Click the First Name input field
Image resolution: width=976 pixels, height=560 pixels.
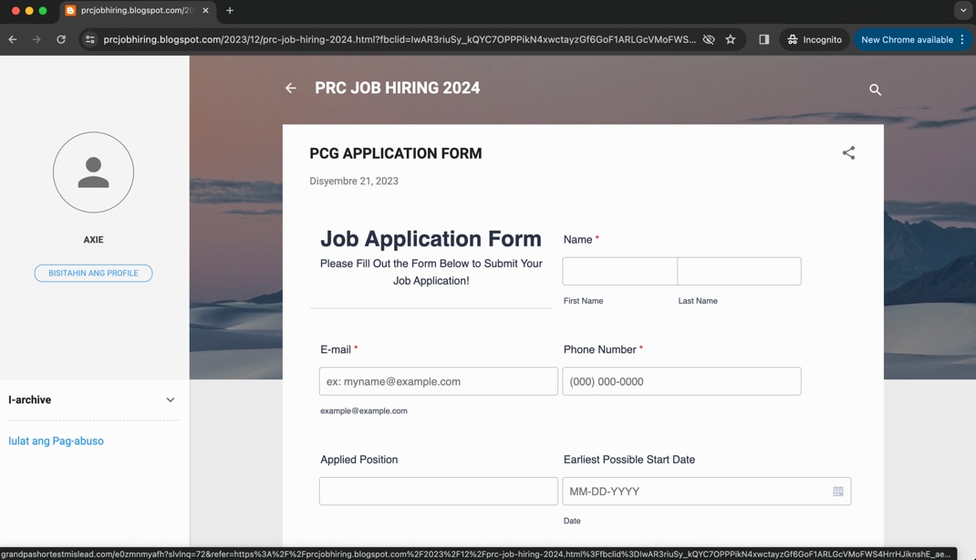click(x=619, y=272)
